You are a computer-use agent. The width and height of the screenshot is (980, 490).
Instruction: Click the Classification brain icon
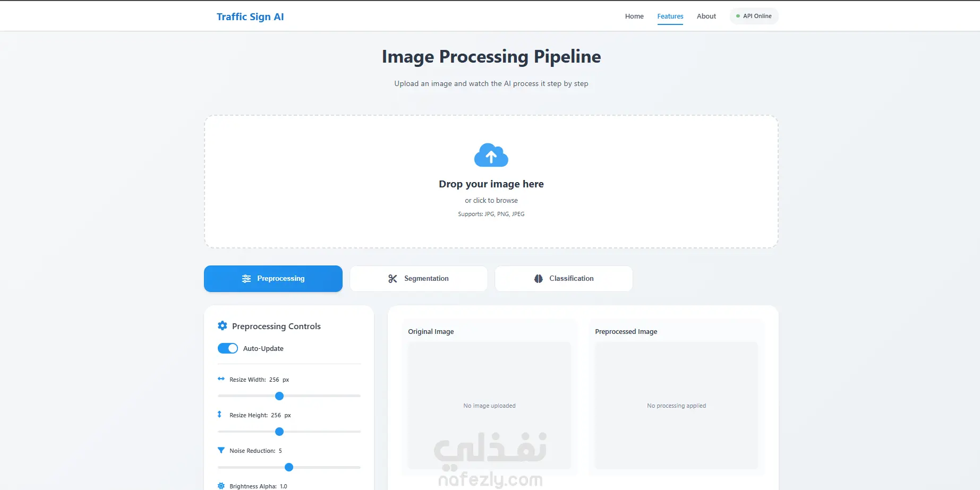pyautogui.click(x=538, y=279)
